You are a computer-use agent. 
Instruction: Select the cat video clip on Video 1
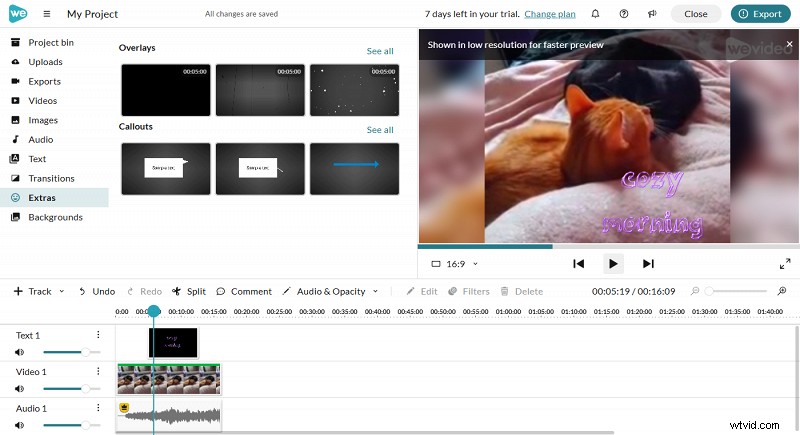tap(169, 379)
